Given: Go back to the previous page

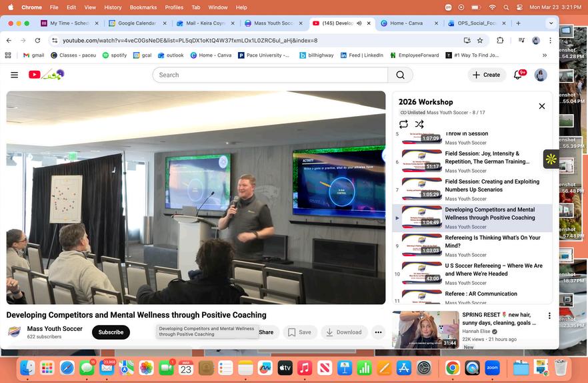Looking at the screenshot, I should (x=9, y=40).
